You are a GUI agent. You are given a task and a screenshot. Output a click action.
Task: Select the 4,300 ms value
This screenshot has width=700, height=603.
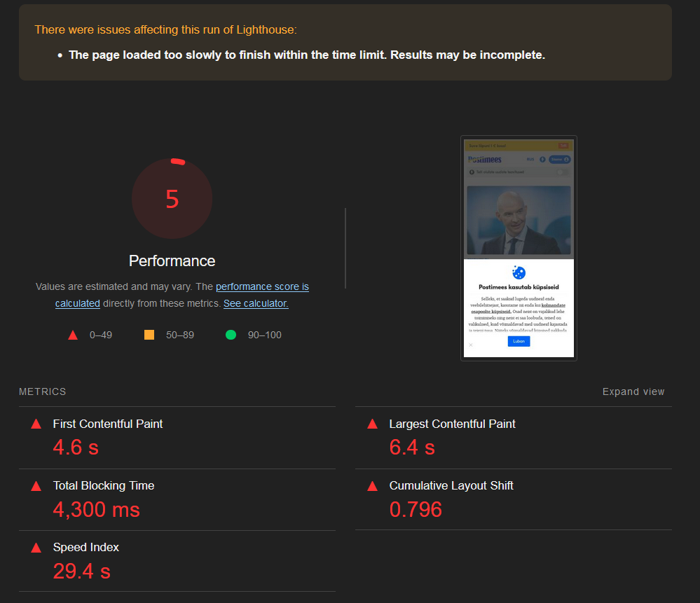(x=97, y=509)
